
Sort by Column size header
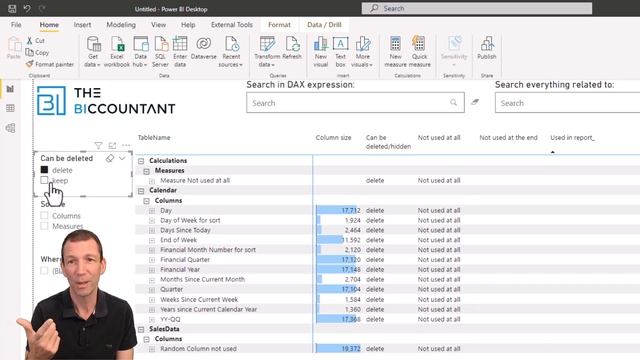[x=333, y=138]
